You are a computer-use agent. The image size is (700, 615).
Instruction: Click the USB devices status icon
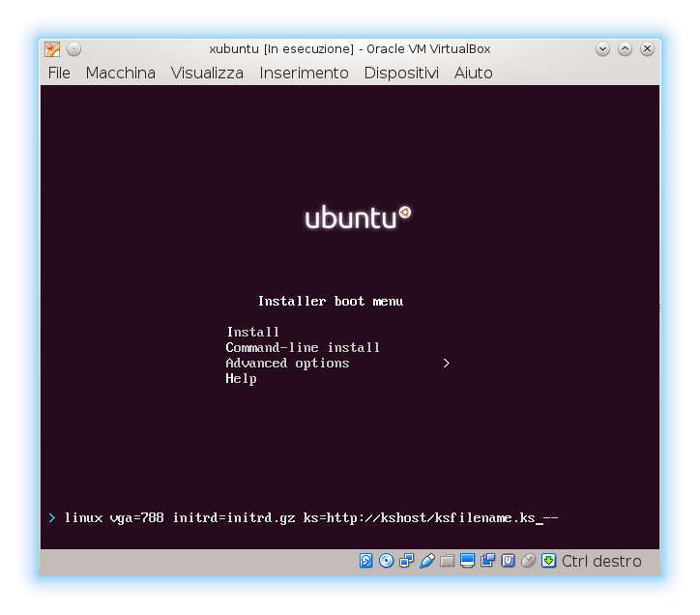coord(427,561)
